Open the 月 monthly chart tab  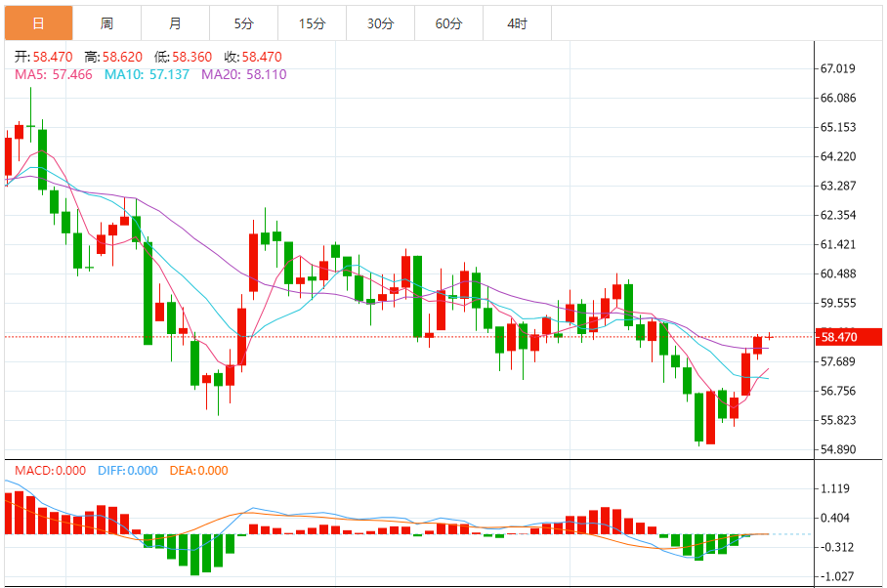(175, 22)
